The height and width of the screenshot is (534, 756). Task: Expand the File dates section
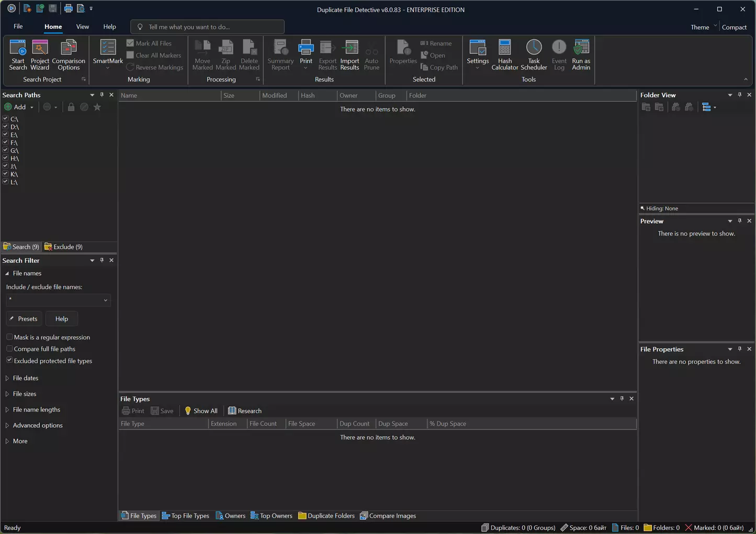coord(7,378)
